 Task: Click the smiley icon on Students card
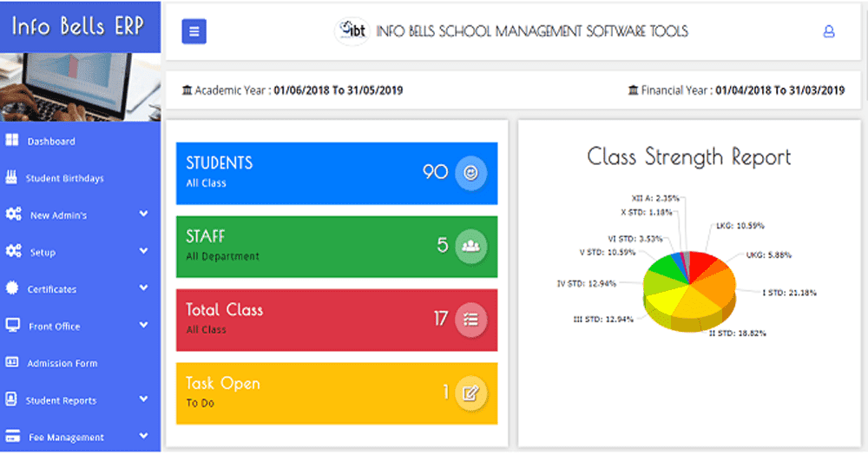pyautogui.click(x=470, y=174)
